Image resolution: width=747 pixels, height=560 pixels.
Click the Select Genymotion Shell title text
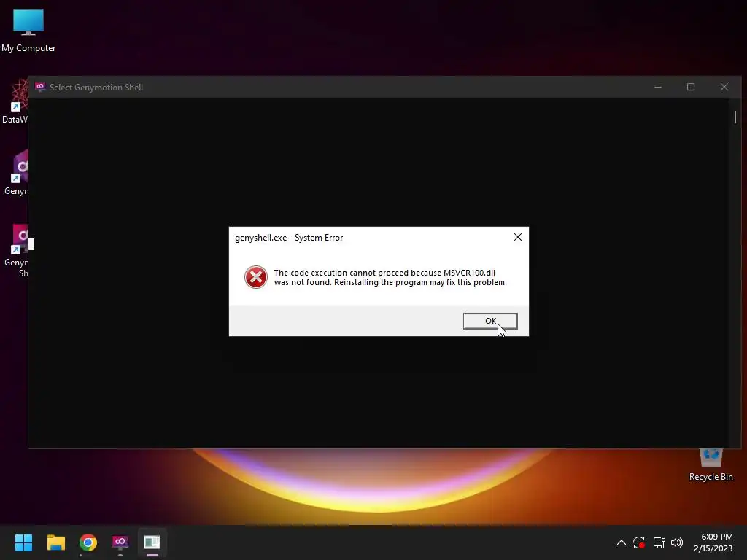pyautogui.click(x=96, y=87)
